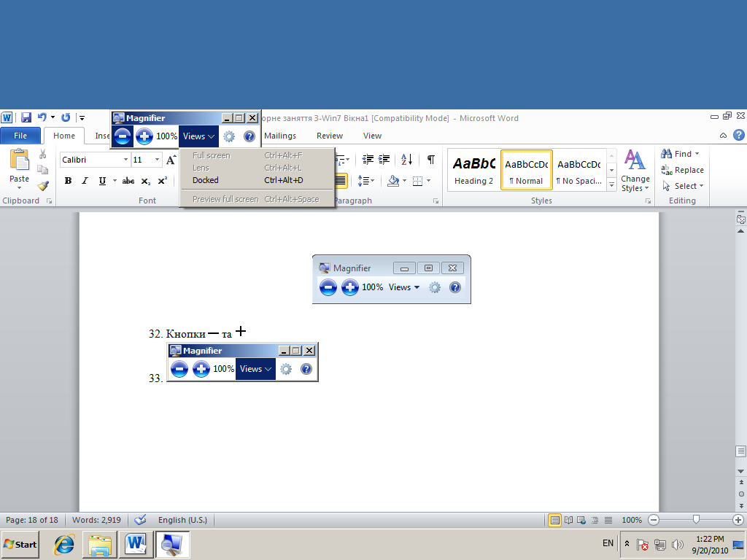Click the Copy icon in Clipboard group
The height and width of the screenshot is (560, 747).
[x=42, y=169]
